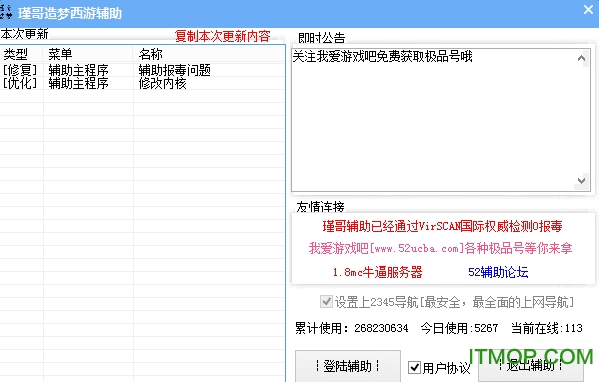
Task: Click 辅助主程序 in the [优化] row
Action: pyautogui.click(x=78, y=83)
